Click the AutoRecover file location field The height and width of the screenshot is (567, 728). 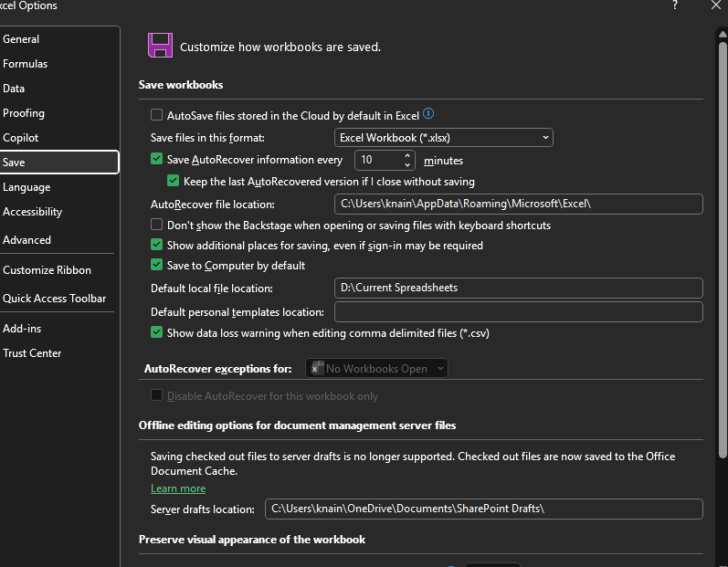pos(519,204)
